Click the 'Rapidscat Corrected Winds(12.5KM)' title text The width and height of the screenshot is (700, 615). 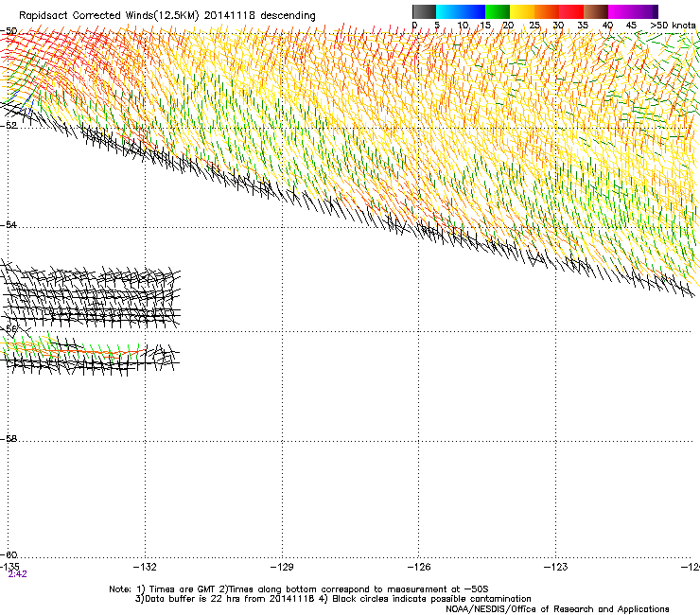tap(109, 16)
